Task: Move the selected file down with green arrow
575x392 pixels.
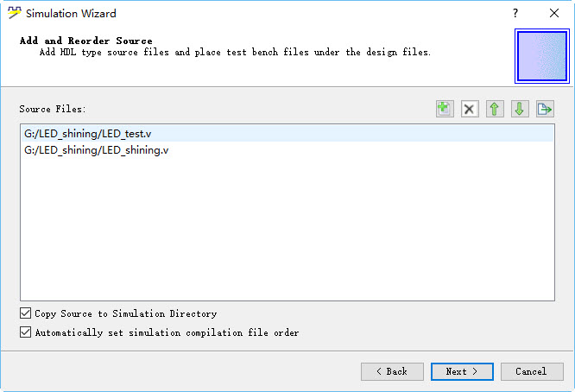Action: [520, 109]
